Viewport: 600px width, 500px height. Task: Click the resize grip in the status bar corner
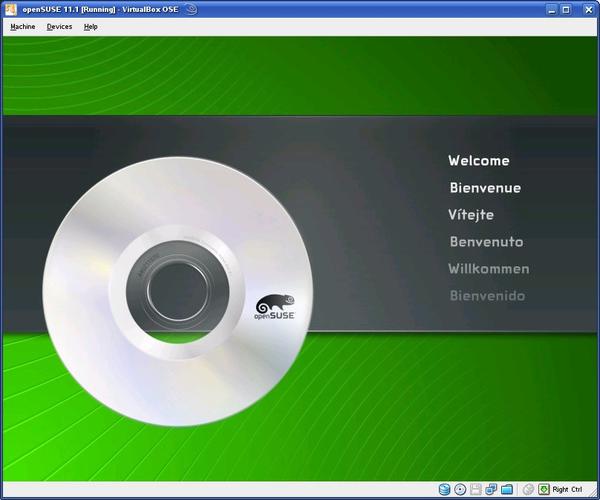pyautogui.click(x=592, y=492)
